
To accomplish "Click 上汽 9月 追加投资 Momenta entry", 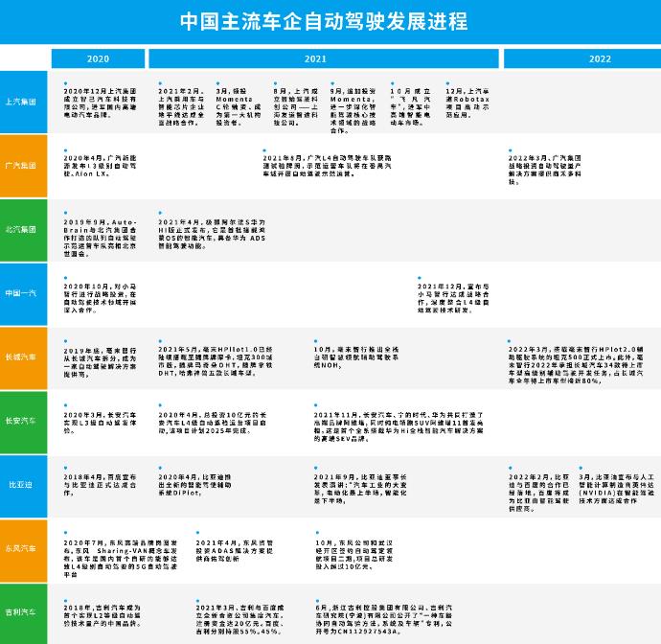I will (353, 110).
